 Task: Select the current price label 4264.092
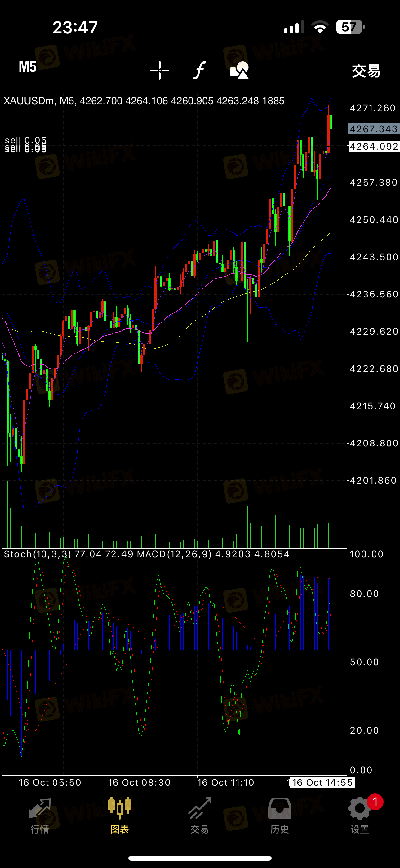coord(374,147)
